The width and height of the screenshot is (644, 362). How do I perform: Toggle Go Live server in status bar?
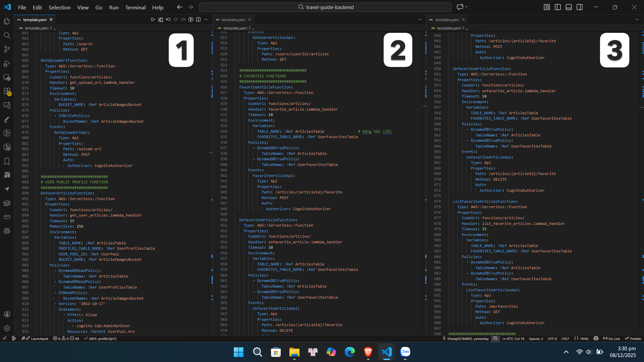click(611, 339)
